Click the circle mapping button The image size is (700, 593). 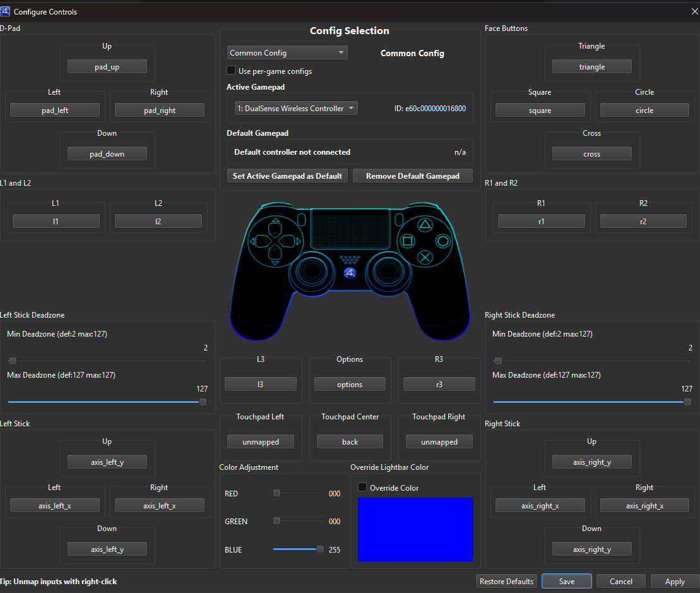coord(644,111)
